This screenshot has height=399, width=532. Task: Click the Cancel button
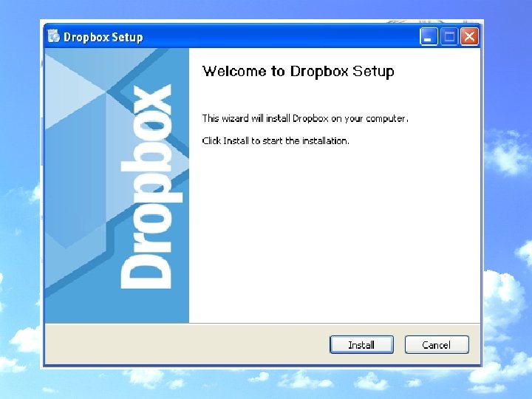click(x=437, y=345)
